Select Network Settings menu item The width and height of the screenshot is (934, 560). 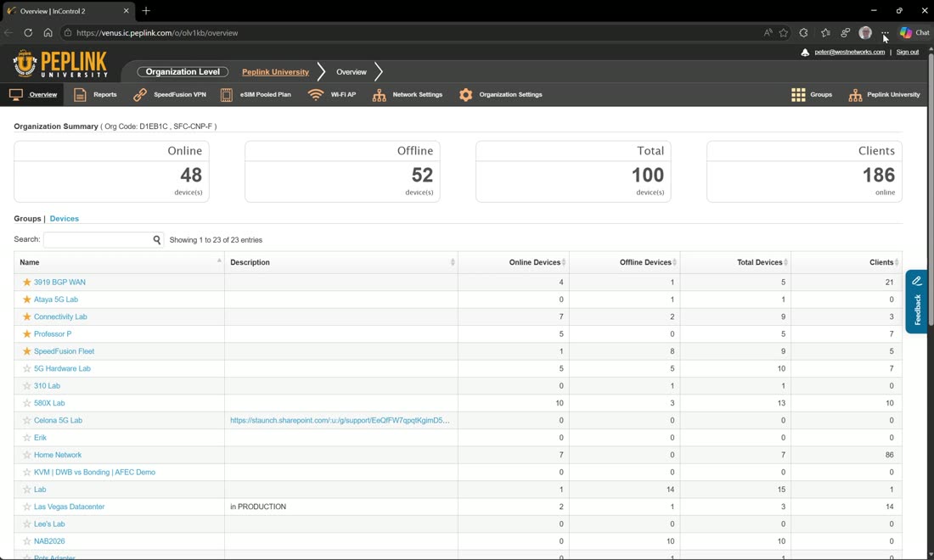[x=408, y=95]
